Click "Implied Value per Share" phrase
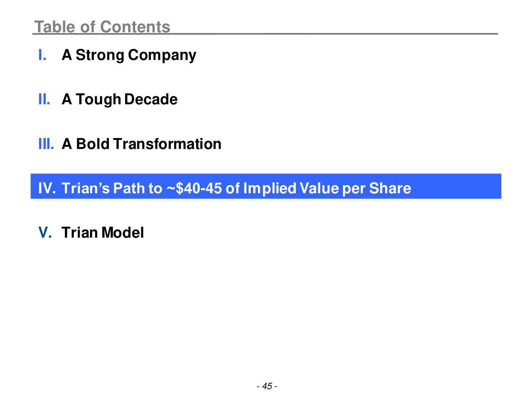This screenshot has width=532, height=399. (327, 188)
